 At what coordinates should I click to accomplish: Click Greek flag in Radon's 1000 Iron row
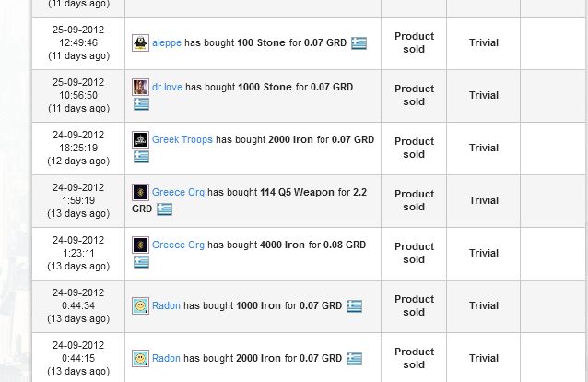354,306
